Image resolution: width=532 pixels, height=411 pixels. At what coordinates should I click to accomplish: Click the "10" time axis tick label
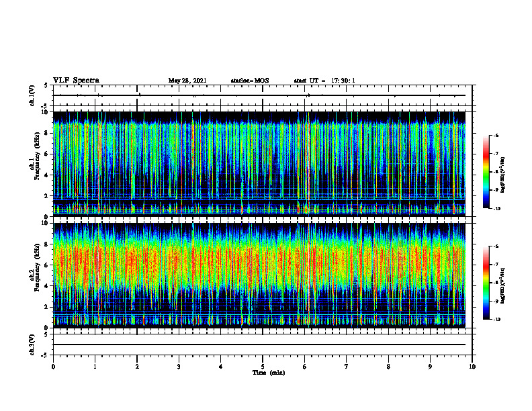click(x=472, y=367)
